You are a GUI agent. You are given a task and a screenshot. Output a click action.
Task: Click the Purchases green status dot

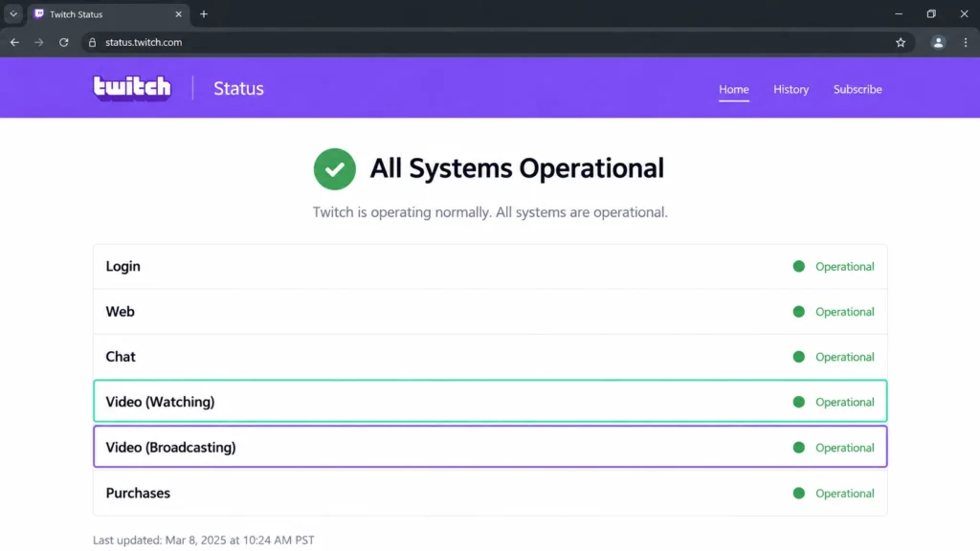tap(799, 493)
